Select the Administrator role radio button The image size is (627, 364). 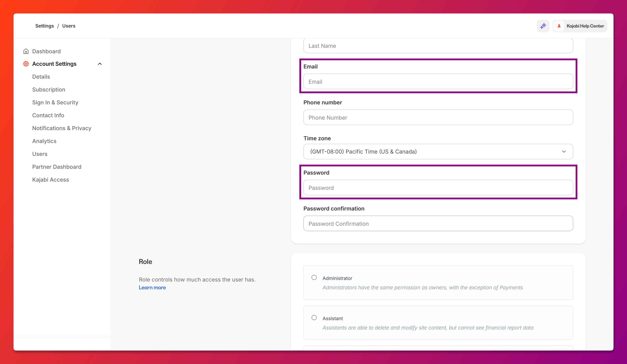pyautogui.click(x=314, y=278)
